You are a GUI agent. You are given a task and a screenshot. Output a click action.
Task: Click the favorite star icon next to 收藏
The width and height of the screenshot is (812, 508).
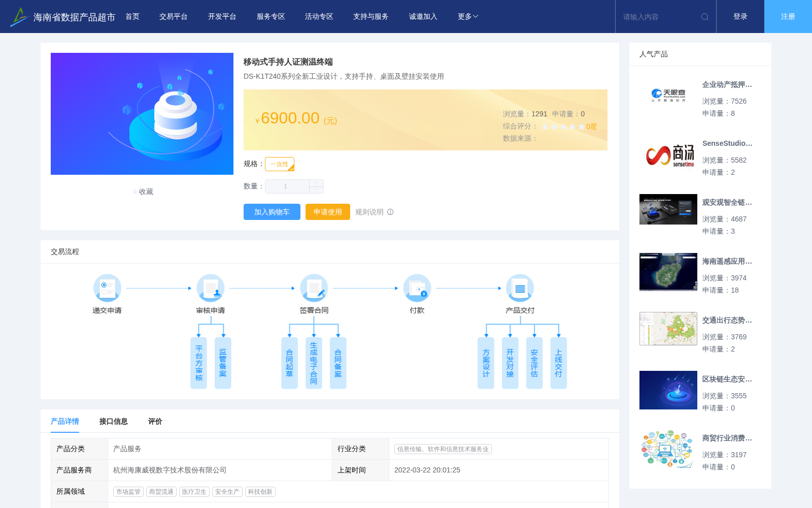pyautogui.click(x=135, y=192)
